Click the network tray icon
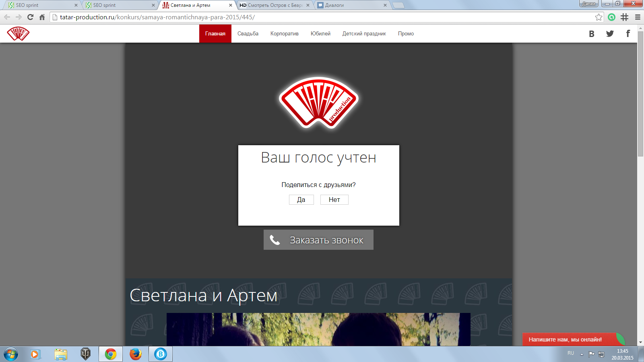 coord(601,354)
